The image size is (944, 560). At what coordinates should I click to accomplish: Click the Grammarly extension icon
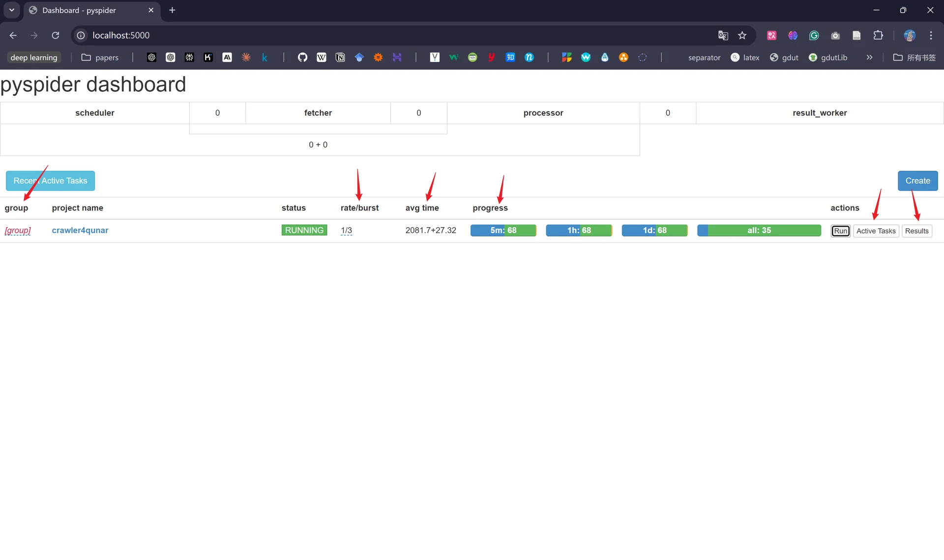[814, 35]
